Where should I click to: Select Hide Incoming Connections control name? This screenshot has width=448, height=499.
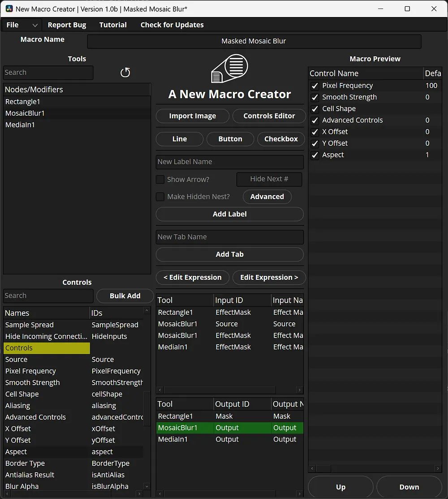pos(46,336)
